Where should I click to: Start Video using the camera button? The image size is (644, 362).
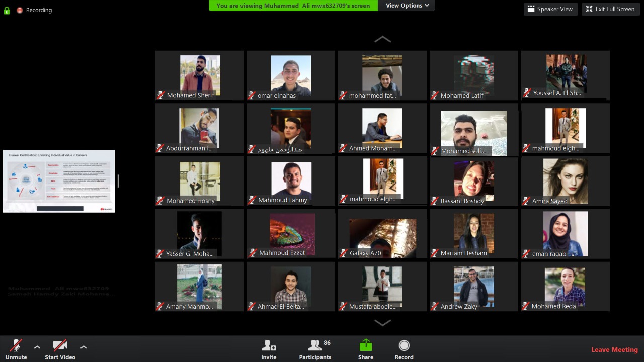coord(60,349)
